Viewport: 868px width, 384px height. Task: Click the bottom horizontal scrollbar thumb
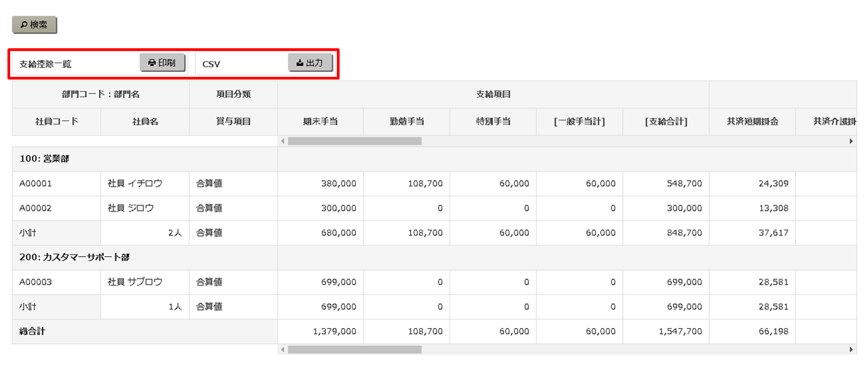point(354,349)
